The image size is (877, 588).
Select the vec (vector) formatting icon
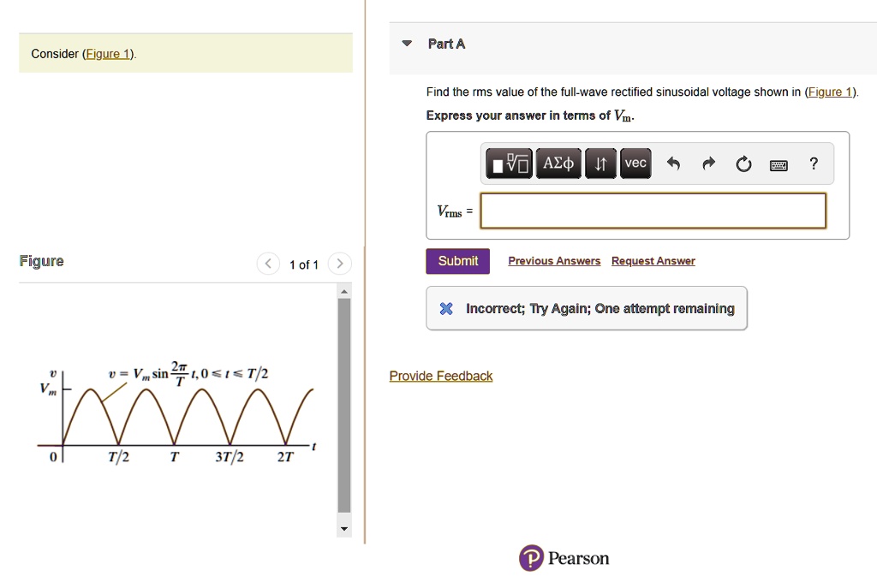635,163
